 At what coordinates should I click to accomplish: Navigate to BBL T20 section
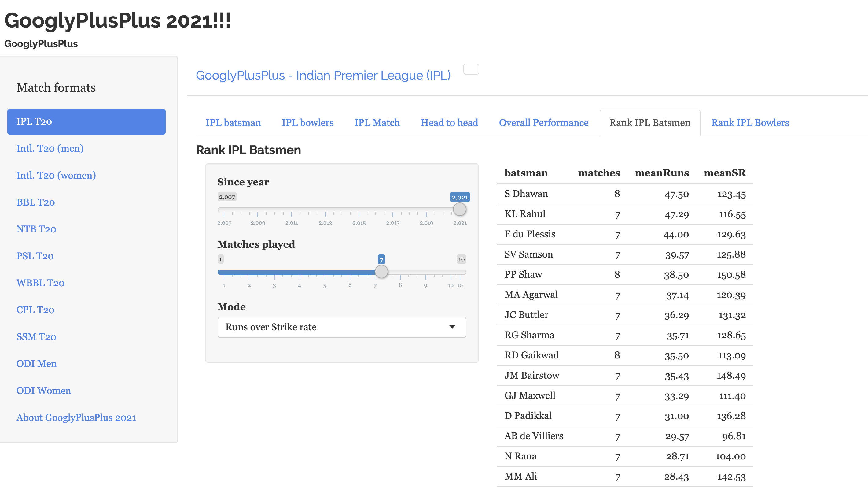[x=35, y=202]
